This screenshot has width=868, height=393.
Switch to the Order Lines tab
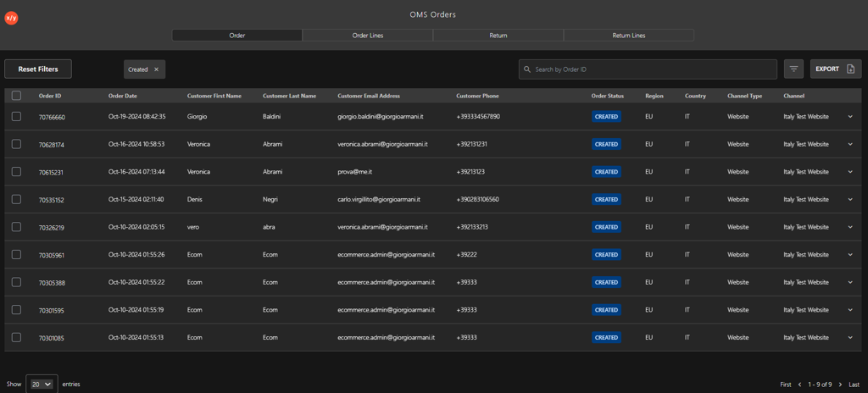tap(368, 36)
